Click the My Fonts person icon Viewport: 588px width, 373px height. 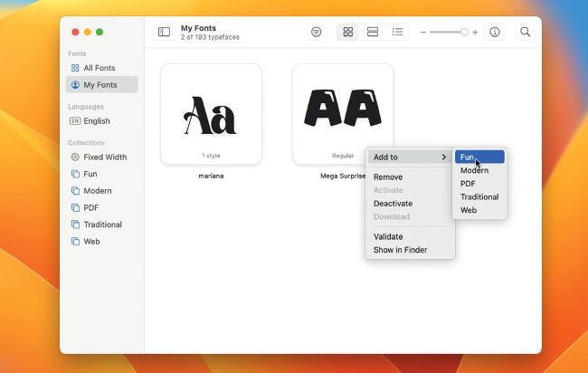pyautogui.click(x=75, y=85)
